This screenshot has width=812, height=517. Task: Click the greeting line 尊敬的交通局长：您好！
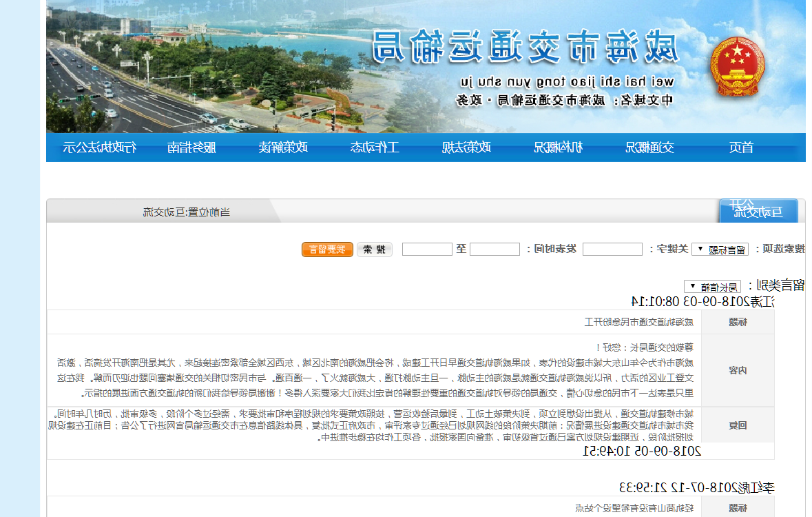644,347
